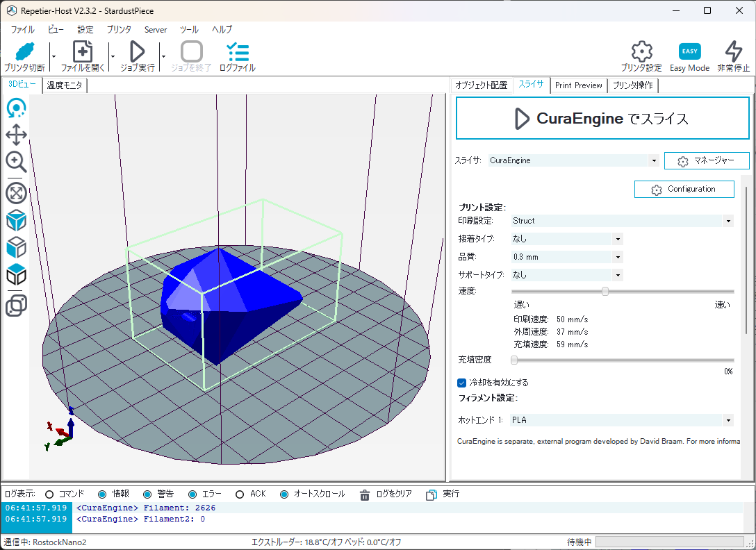Click the CuraEngine slice play arrow icon
The image size is (756, 550).
click(x=522, y=119)
